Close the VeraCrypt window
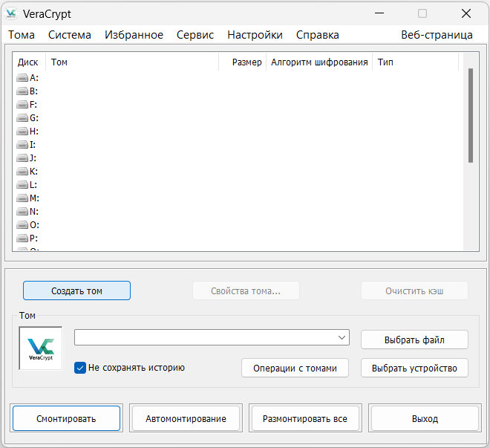The height and width of the screenshot is (448, 490). [466, 13]
